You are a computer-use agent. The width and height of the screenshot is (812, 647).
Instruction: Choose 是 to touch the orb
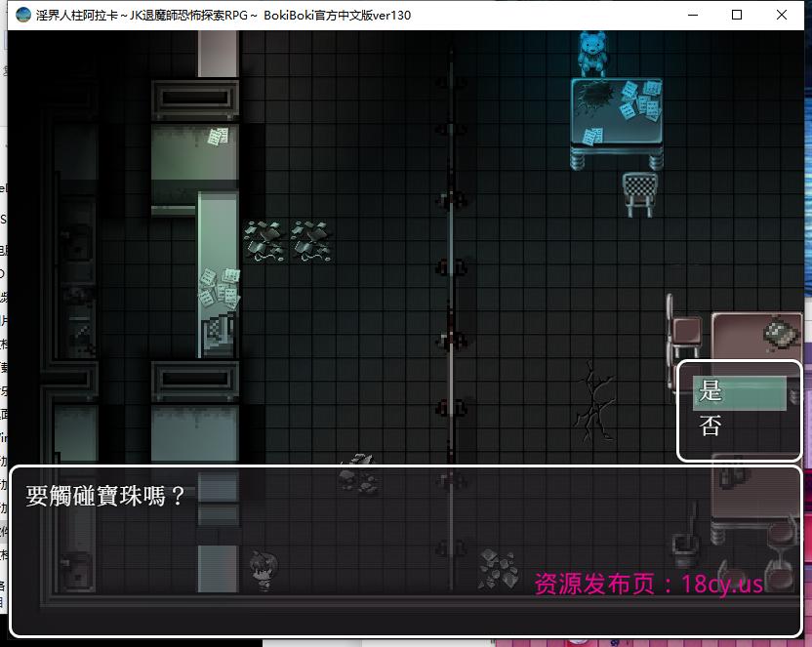740,392
